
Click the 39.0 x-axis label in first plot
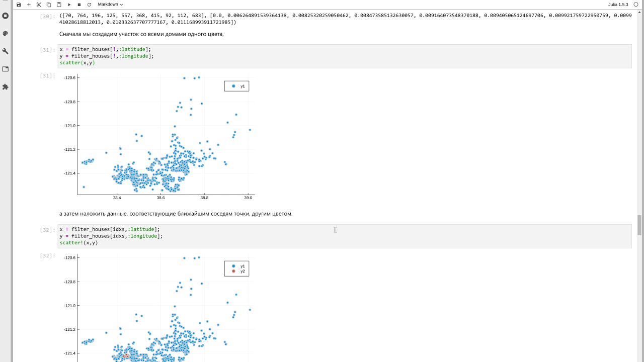click(x=248, y=198)
